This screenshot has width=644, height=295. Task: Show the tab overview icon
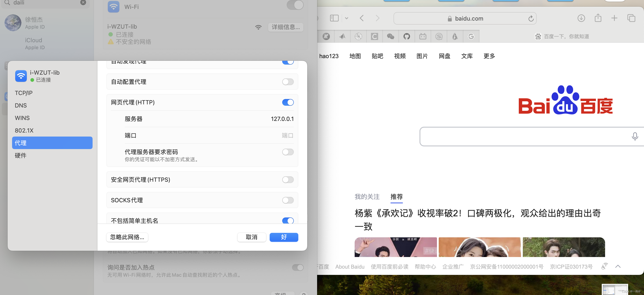(631, 18)
